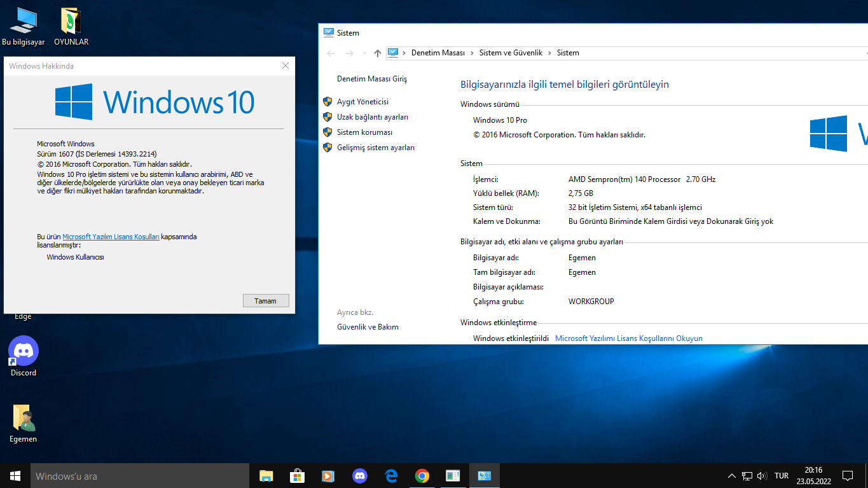The image size is (868, 488).
Task: Click the volume icon in the system tray
Action: coord(762,476)
